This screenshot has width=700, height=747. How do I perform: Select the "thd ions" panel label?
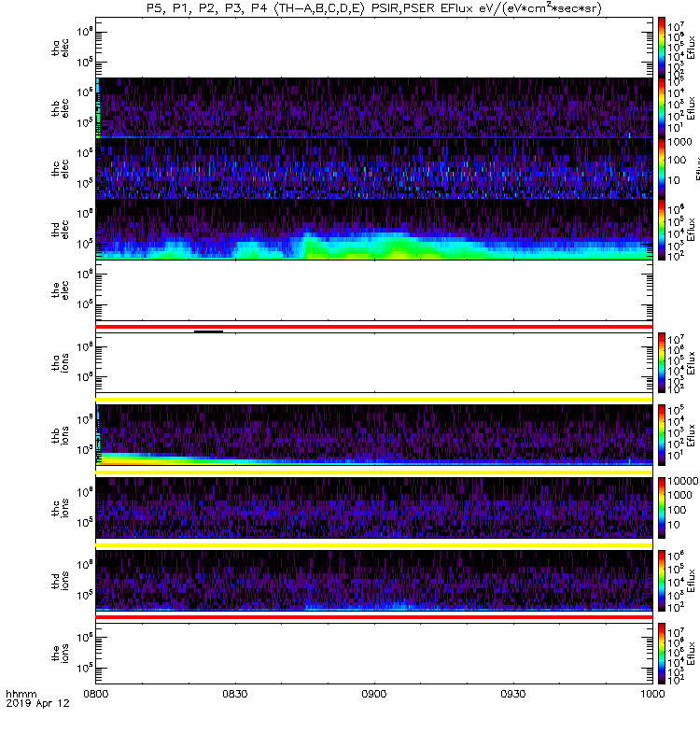click(x=61, y=581)
